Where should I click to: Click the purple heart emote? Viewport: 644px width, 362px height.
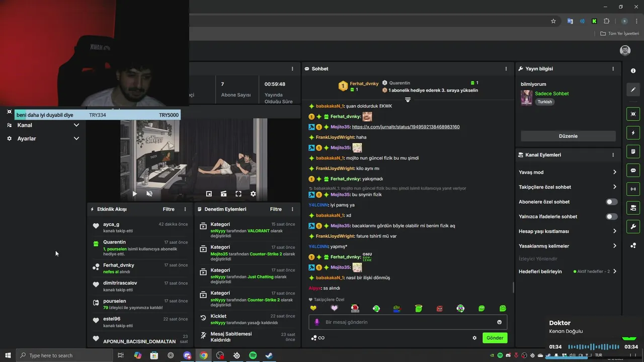(334, 308)
